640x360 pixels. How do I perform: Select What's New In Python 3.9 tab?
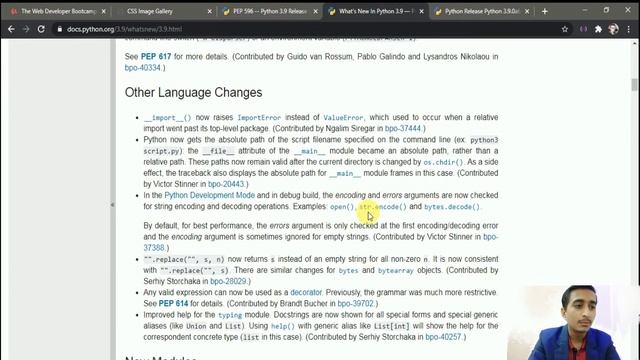coord(376,11)
